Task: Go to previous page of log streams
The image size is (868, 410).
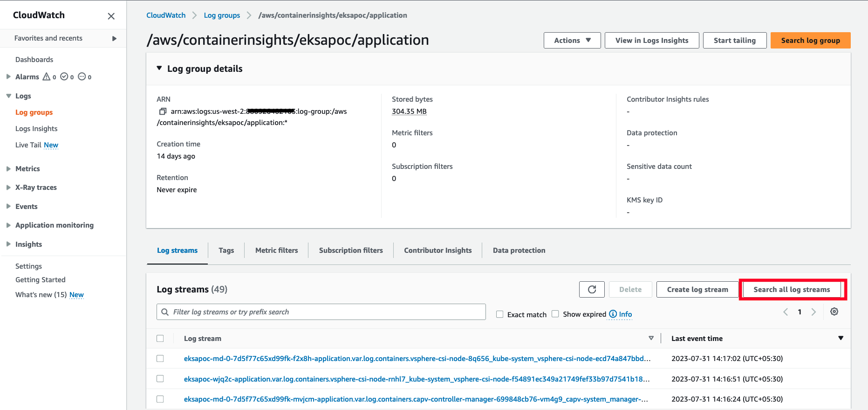Action: coord(786,312)
